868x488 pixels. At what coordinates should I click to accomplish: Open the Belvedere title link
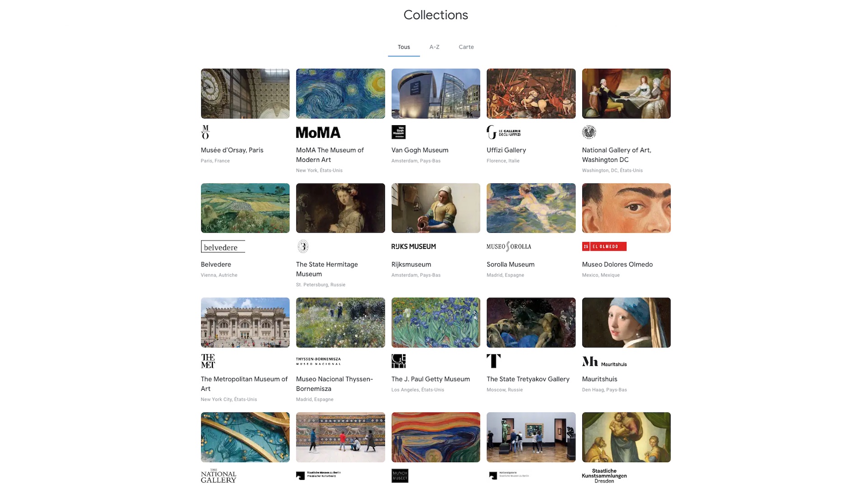[216, 264]
